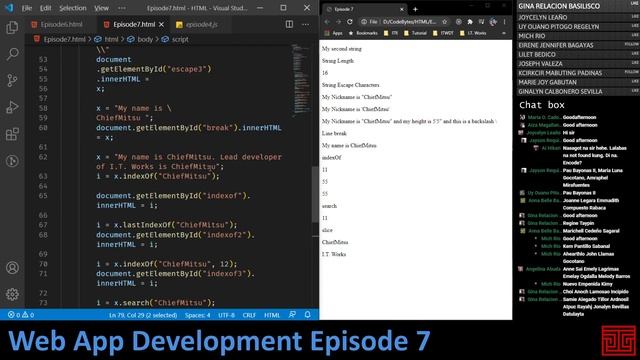The width and height of the screenshot is (640, 360).
Task: Click line number 63 in the gutter
Action: click(43, 176)
